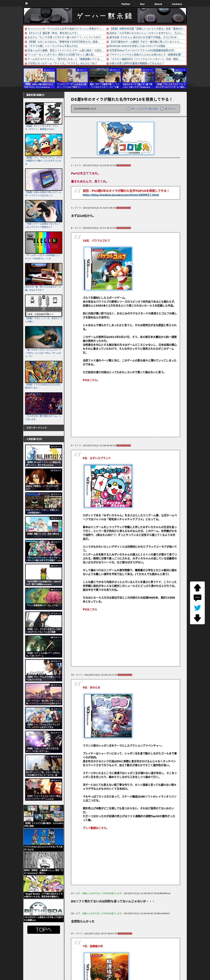Click the posting date 2013年08月08日 19:10
The image size is (210, 980).
click(85, 109)
